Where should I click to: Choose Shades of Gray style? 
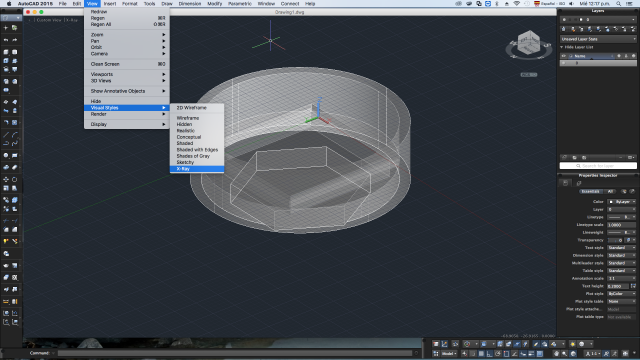pyautogui.click(x=197, y=156)
